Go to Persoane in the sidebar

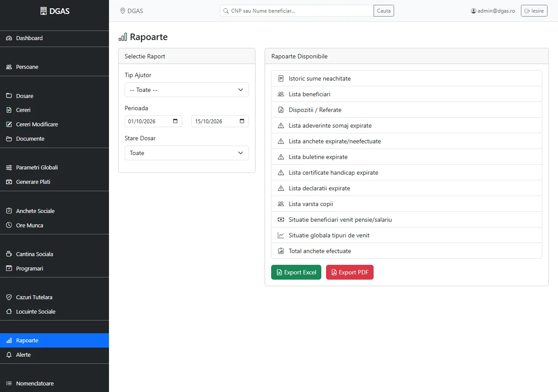[54, 67]
